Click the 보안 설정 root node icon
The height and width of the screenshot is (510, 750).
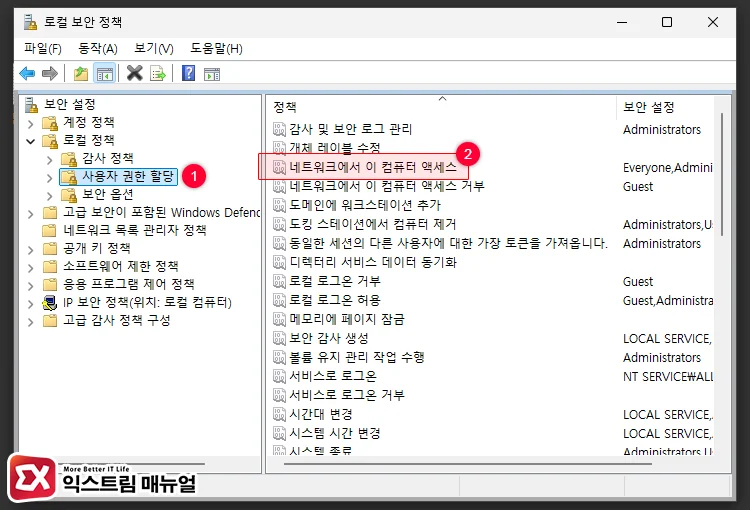[31, 104]
